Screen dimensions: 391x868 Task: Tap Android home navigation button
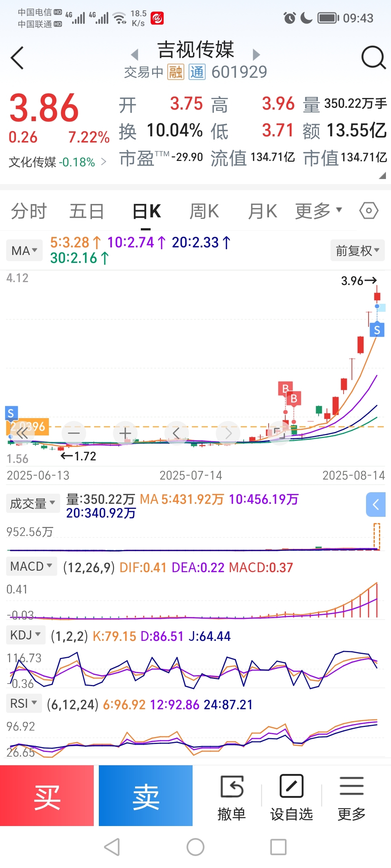[195, 847]
